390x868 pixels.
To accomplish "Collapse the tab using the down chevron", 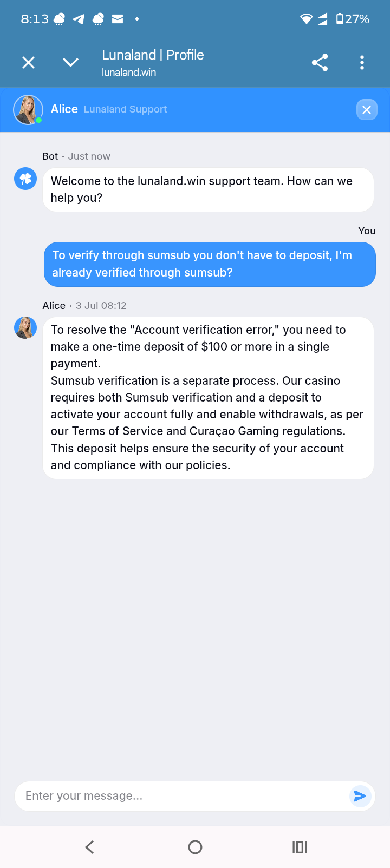I will [x=70, y=63].
